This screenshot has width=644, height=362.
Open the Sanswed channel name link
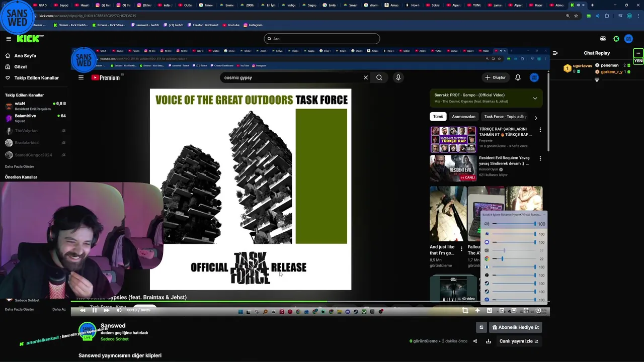pos(113,326)
